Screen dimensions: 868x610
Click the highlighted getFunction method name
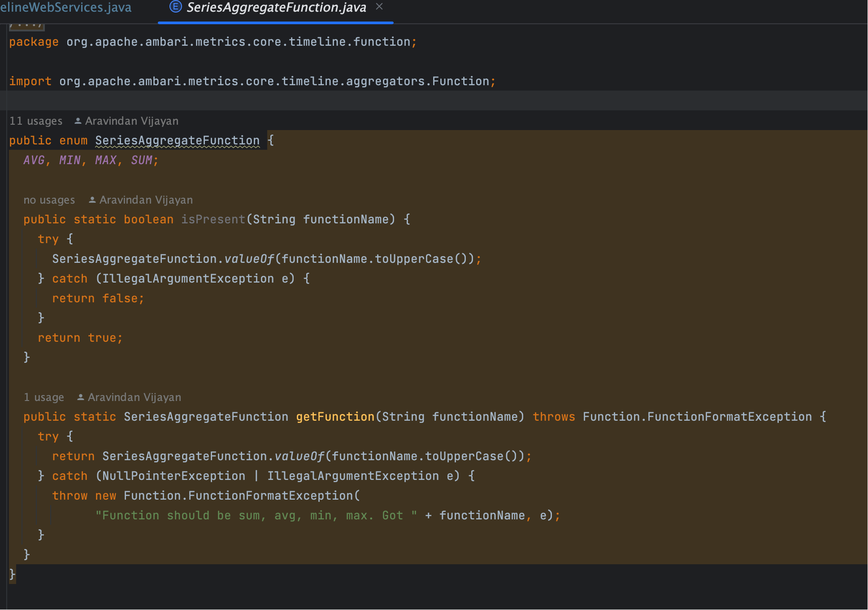click(x=335, y=417)
